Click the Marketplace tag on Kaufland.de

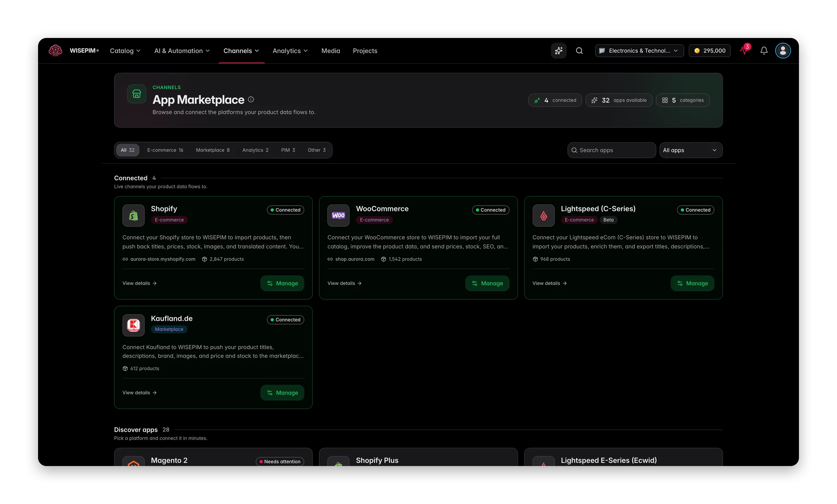click(169, 329)
